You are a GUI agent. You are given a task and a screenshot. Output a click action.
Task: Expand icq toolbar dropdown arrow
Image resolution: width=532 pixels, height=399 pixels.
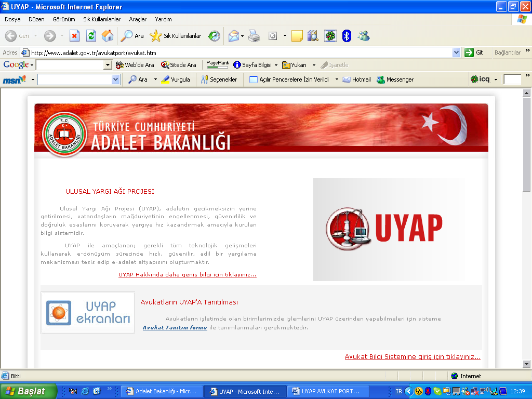point(496,79)
